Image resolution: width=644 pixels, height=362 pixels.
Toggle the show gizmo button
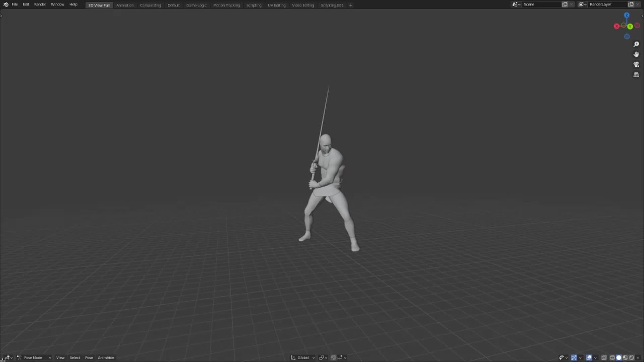(574, 358)
